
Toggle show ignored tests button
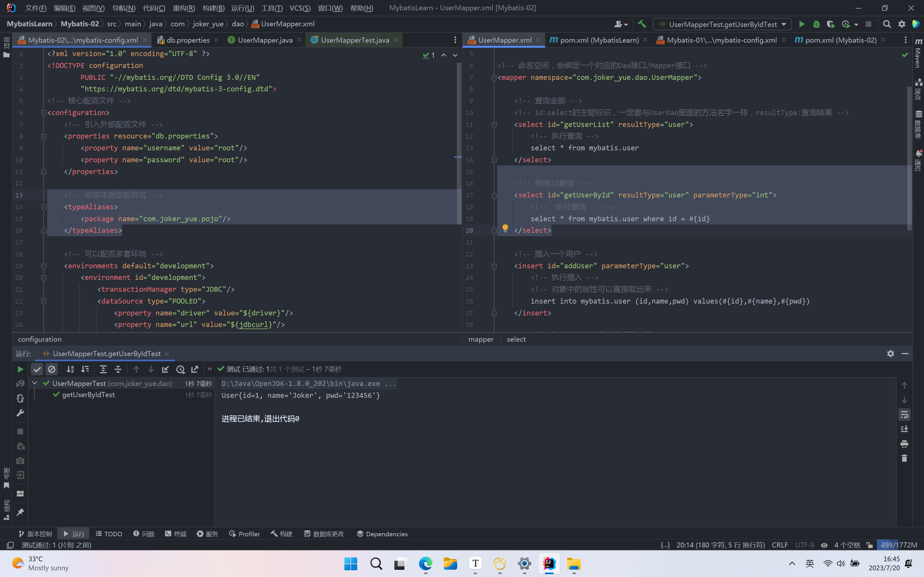click(x=52, y=369)
